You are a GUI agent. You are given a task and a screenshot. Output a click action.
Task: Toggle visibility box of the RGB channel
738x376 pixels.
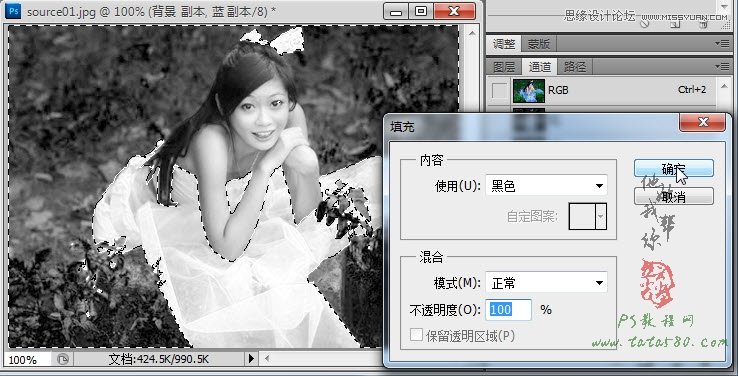coord(499,90)
